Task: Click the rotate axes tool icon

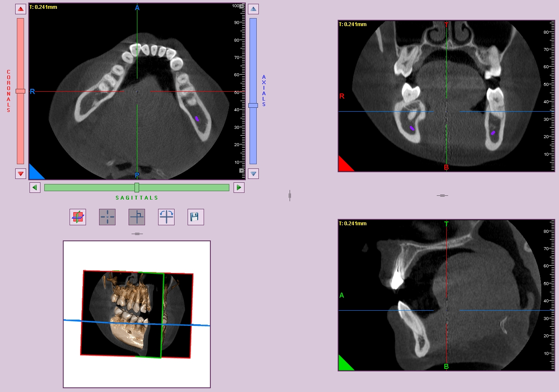Action: [x=166, y=217]
